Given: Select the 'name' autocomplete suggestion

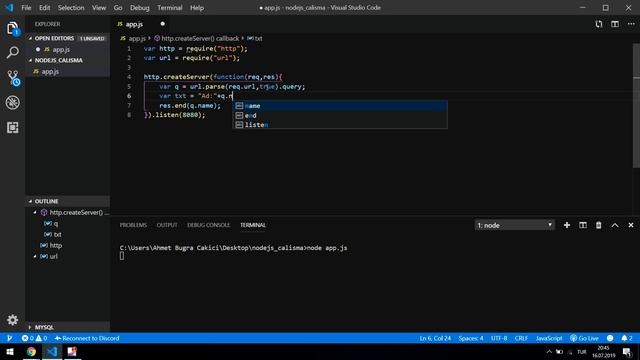Looking at the screenshot, I should (x=340, y=106).
